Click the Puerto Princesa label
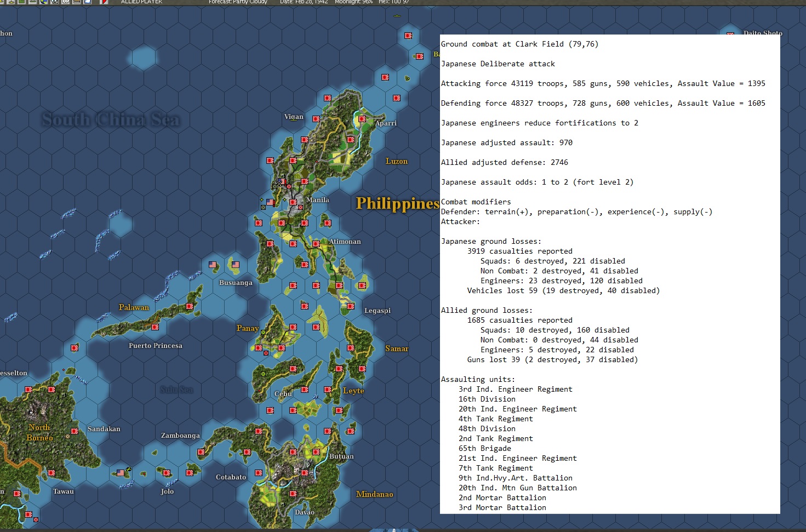The image size is (806, 532). (x=156, y=346)
